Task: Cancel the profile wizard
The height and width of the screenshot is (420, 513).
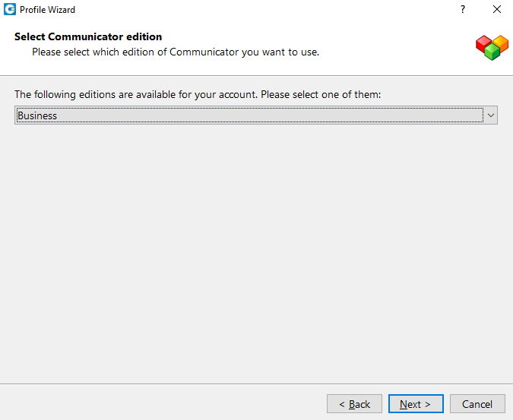Action: pyautogui.click(x=477, y=404)
